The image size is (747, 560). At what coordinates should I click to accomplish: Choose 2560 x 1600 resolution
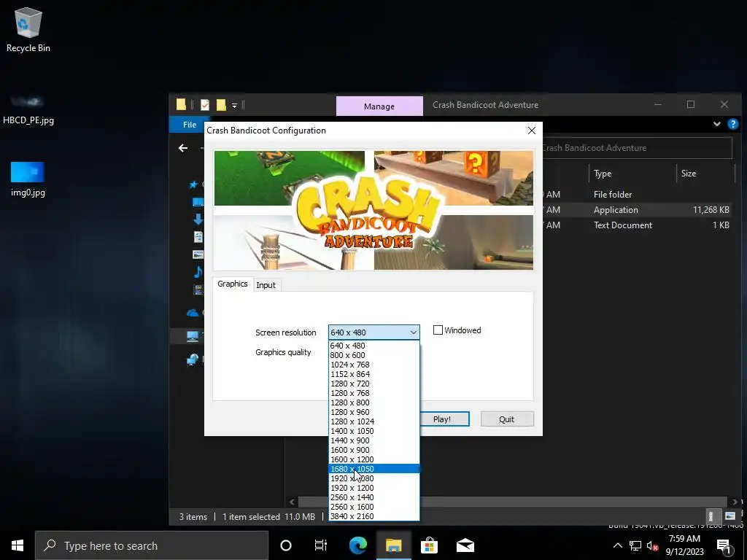[374, 507]
